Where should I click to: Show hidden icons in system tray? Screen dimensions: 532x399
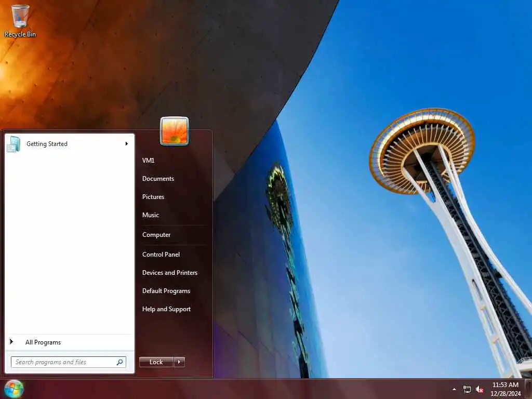[454, 389]
